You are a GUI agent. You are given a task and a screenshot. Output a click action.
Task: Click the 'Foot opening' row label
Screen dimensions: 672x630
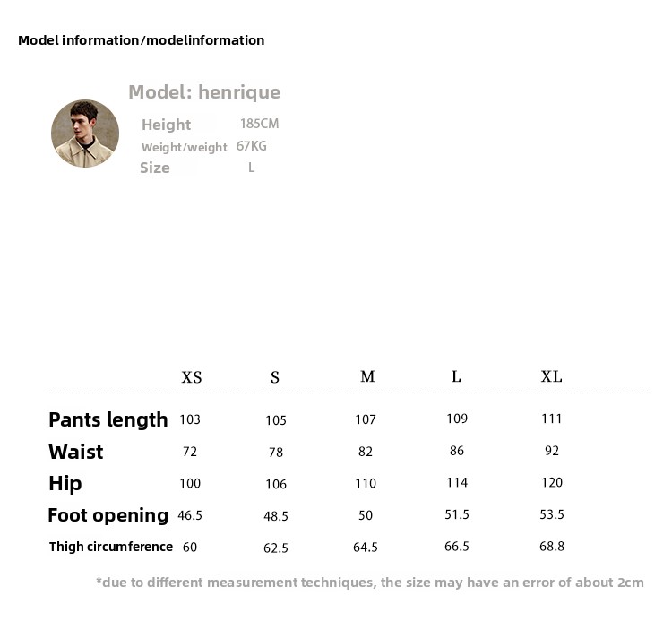tap(108, 515)
